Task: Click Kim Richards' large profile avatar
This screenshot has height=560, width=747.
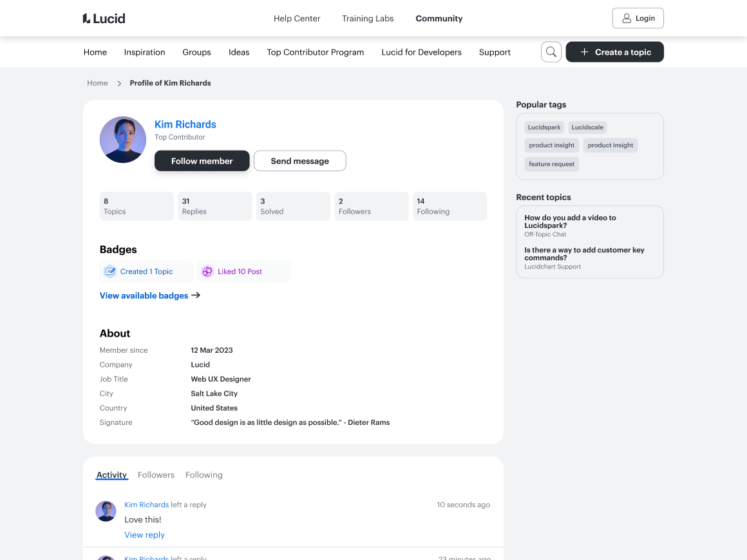Action: click(123, 140)
